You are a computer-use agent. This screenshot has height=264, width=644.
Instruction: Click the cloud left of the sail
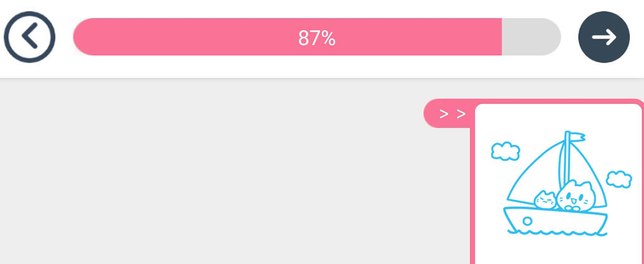(x=506, y=151)
